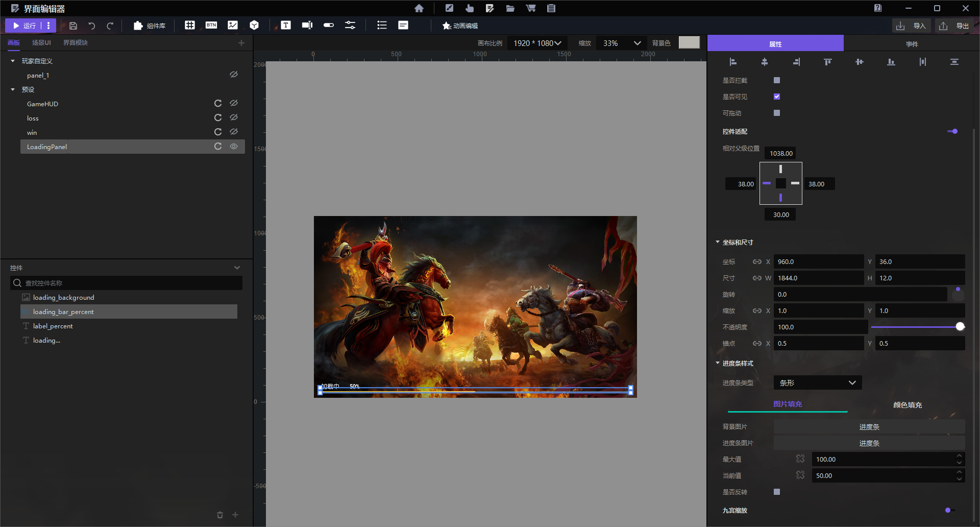This screenshot has width=980, height=527.
Task: Toggle the 九宫缩放 switch
Action: click(950, 510)
